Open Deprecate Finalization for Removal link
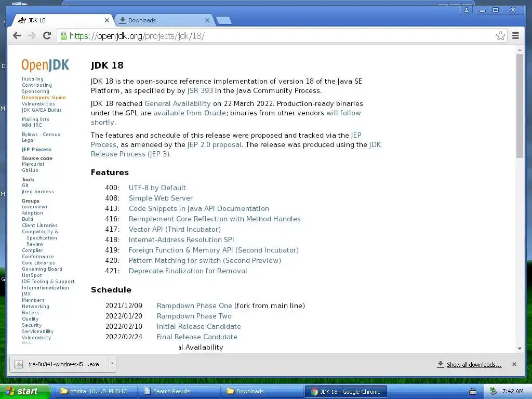 (188, 271)
